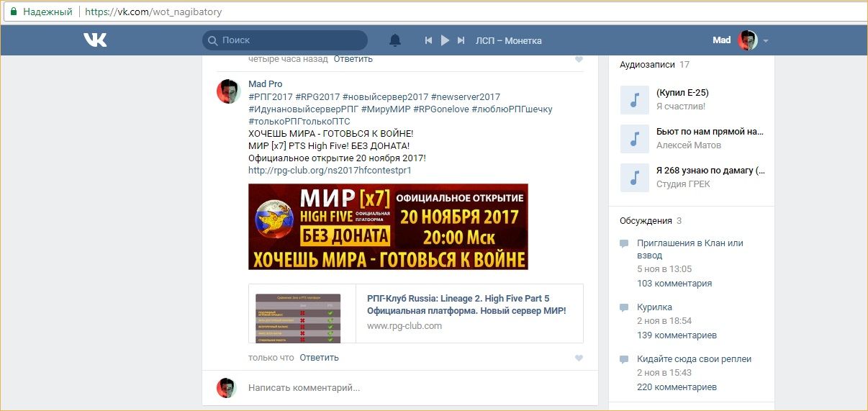This screenshot has width=868, height=411.
Task: Select the browser address bar URL
Action: tap(153, 12)
